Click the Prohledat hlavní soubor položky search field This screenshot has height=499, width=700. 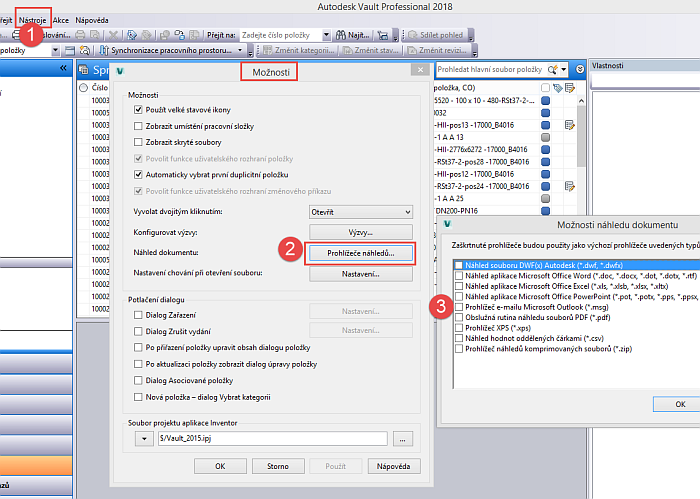point(491,69)
